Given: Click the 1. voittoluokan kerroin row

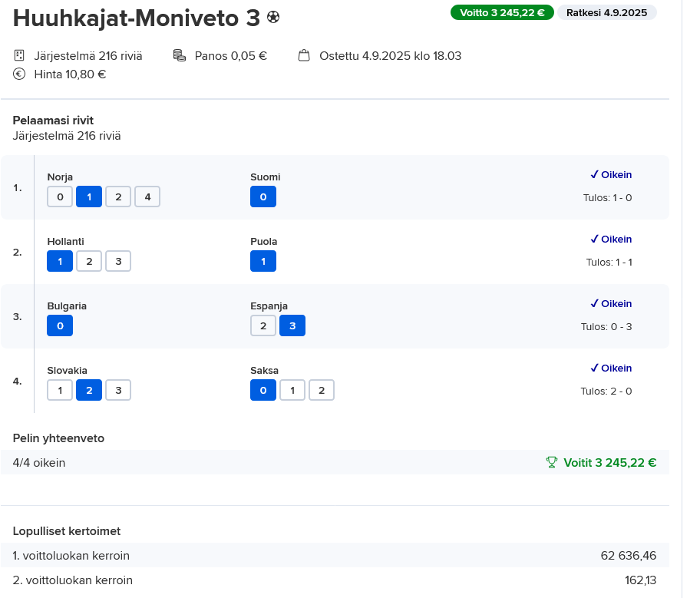Looking at the screenshot, I should tap(335, 556).
